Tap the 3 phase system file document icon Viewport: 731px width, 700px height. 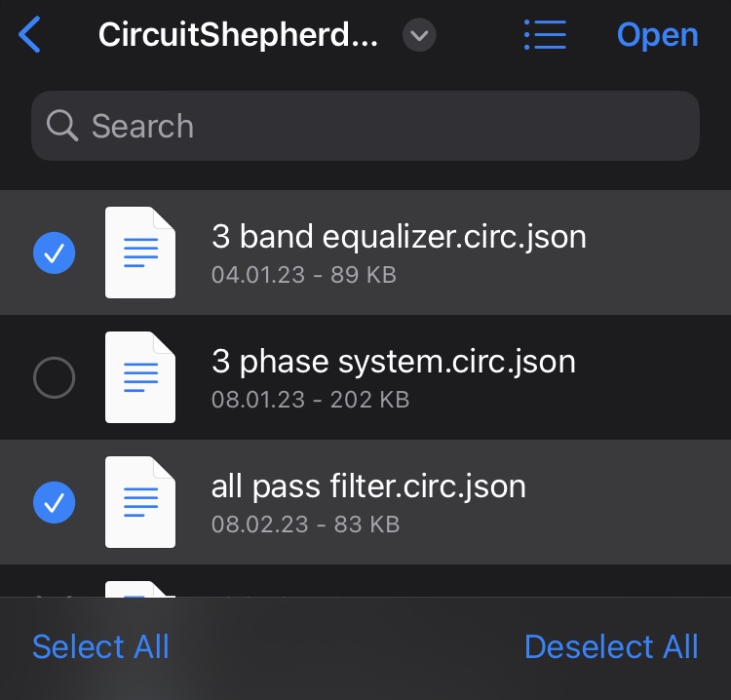point(140,377)
